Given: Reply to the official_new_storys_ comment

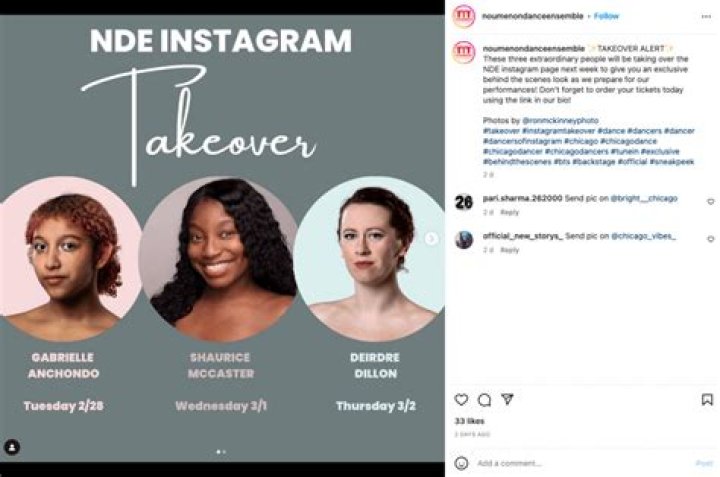Looking at the screenshot, I should coord(510,250).
